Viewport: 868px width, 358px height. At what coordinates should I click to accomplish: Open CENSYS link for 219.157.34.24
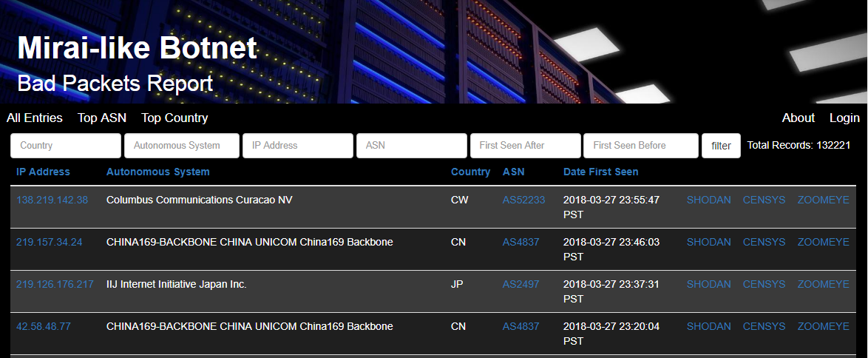pos(764,242)
